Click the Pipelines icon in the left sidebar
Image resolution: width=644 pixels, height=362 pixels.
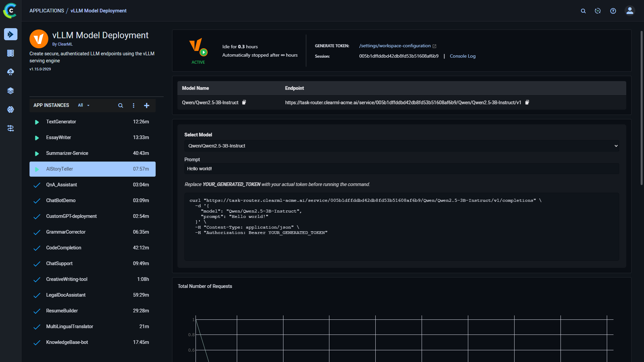pos(11,128)
